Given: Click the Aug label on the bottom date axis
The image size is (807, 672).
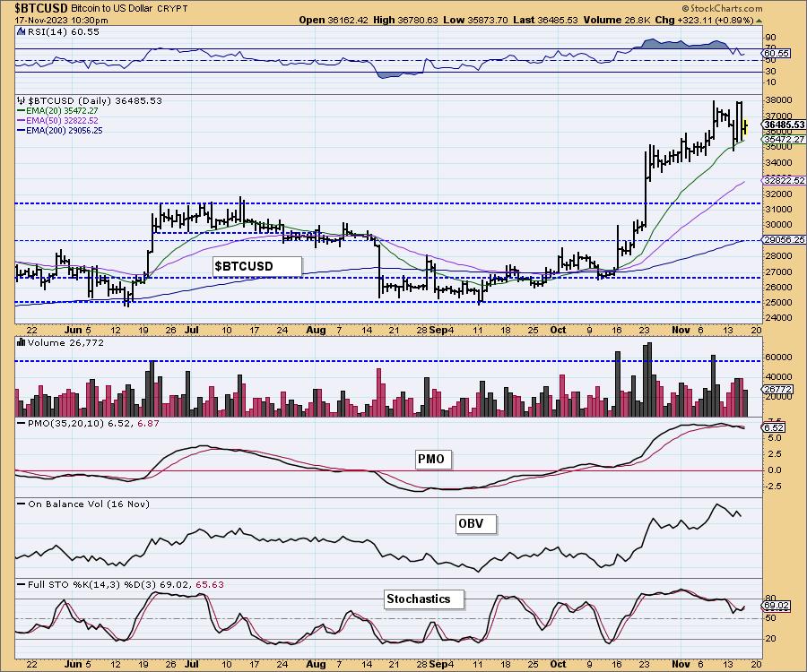Looking at the screenshot, I should (316, 664).
